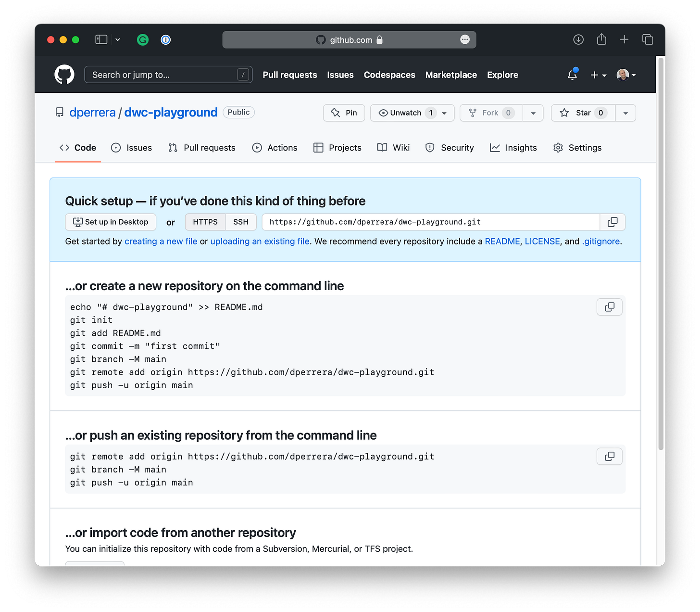The image size is (700, 612).
Task: Click the Public visibility badge
Action: tap(238, 112)
